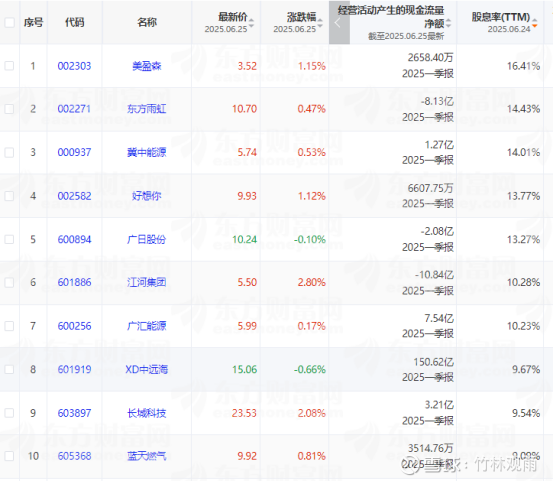Open stock code 601886
554x481 pixels.
[x=74, y=282]
